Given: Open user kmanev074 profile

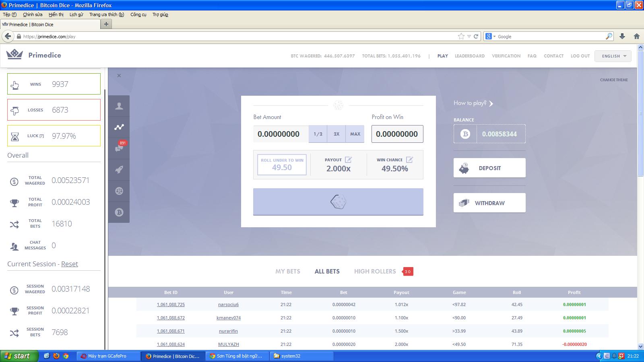Looking at the screenshot, I should (x=229, y=318).
